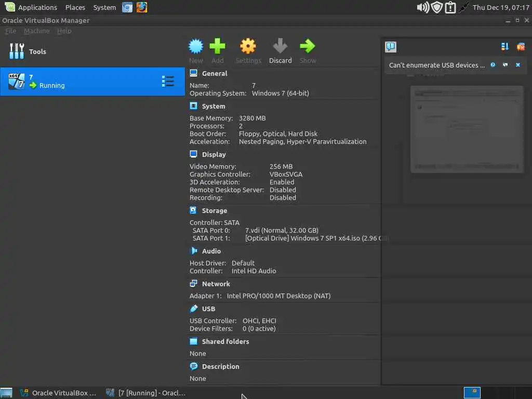
Task: Click the notification ordering toggle icon
Action: pyautogui.click(x=505, y=46)
